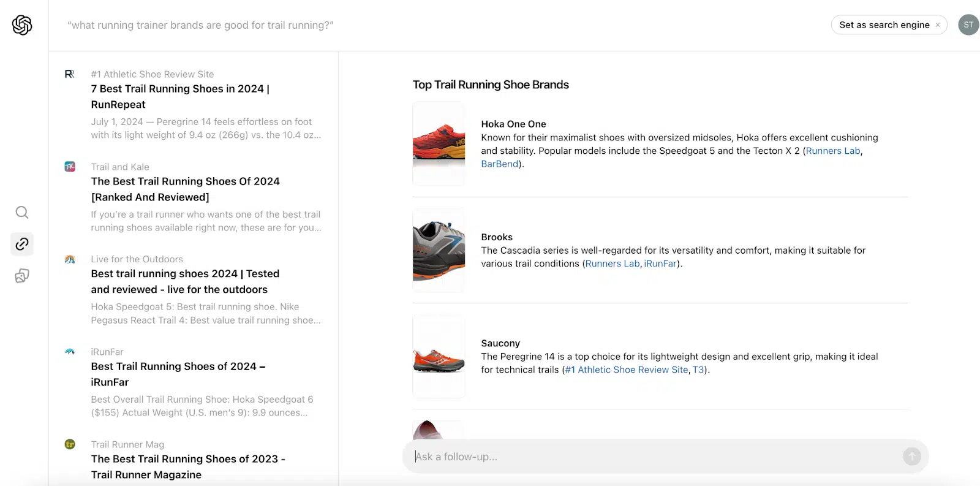Open 7 Best Trail Running Shoes in 2024 result

coord(180,97)
